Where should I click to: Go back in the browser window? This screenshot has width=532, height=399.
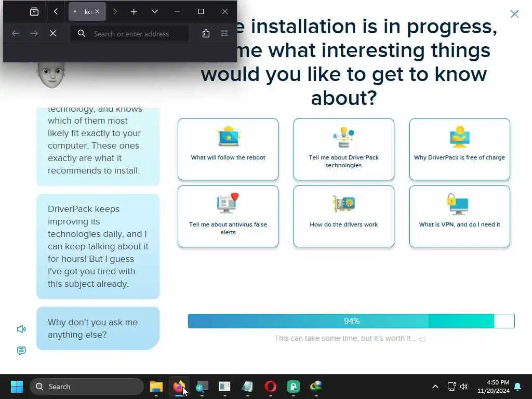coord(15,33)
